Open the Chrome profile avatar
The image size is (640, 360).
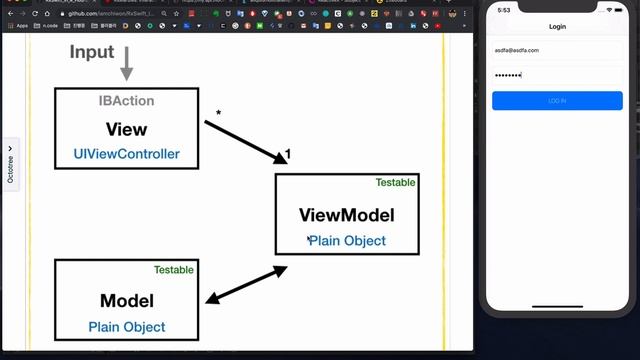coord(452,13)
